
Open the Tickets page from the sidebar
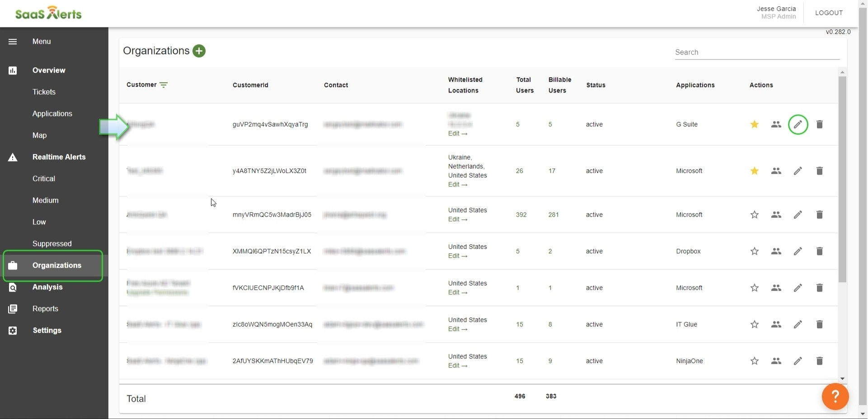pyautogui.click(x=44, y=92)
